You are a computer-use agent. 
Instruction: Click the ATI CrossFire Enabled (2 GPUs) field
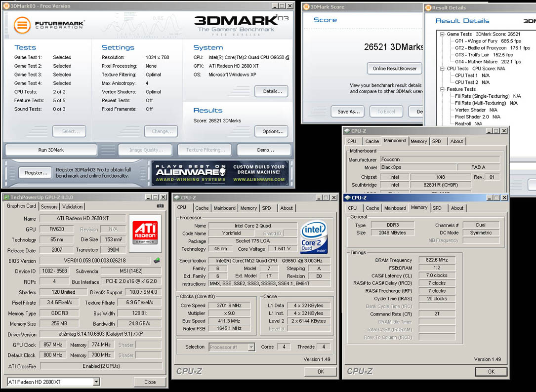pos(101,366)
